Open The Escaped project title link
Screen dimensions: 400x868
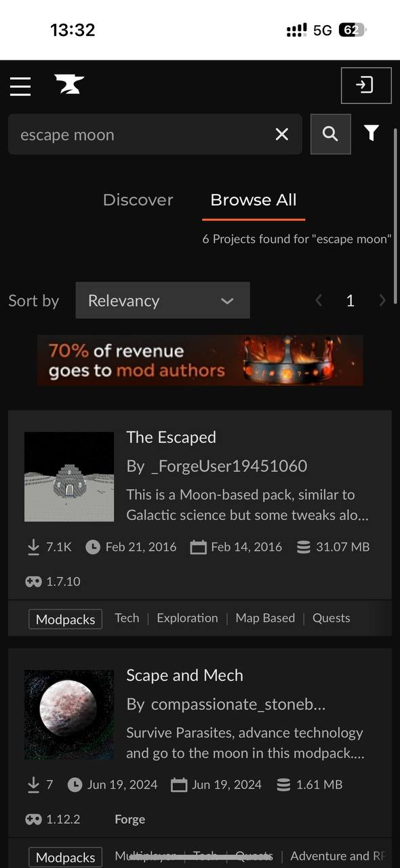[171, 437]
